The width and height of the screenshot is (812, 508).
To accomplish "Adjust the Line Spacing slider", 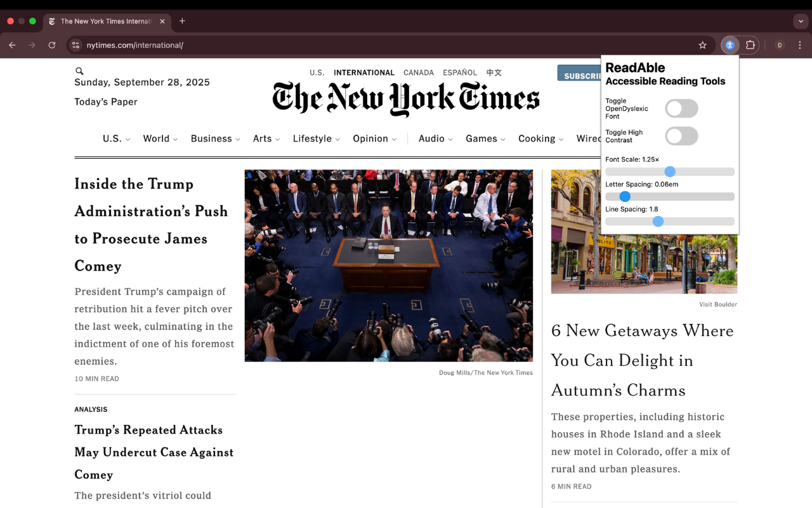I will tap(670, 221).
